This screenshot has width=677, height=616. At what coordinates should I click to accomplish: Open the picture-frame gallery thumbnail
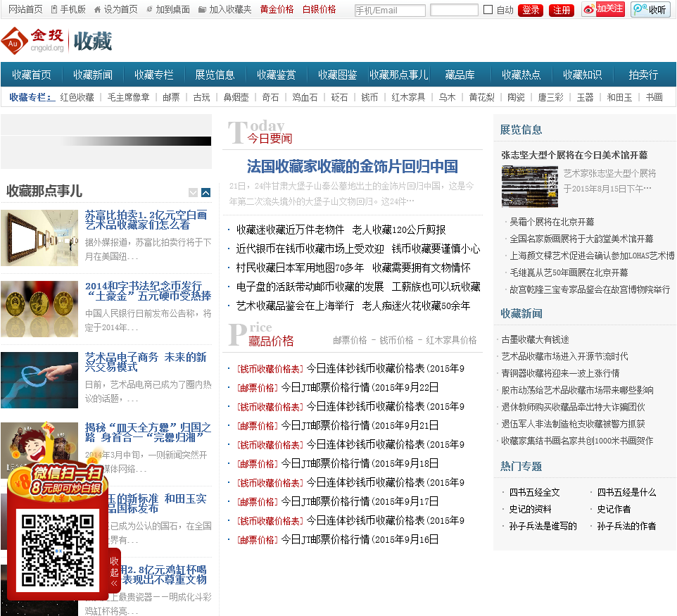tap(39, 238)
